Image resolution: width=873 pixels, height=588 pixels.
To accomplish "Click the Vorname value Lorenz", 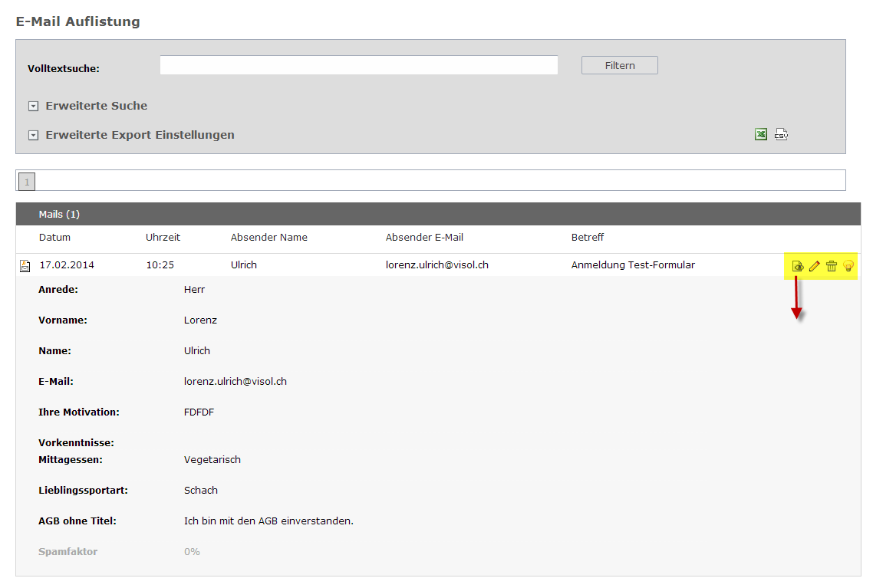I will tap(200, 320).
